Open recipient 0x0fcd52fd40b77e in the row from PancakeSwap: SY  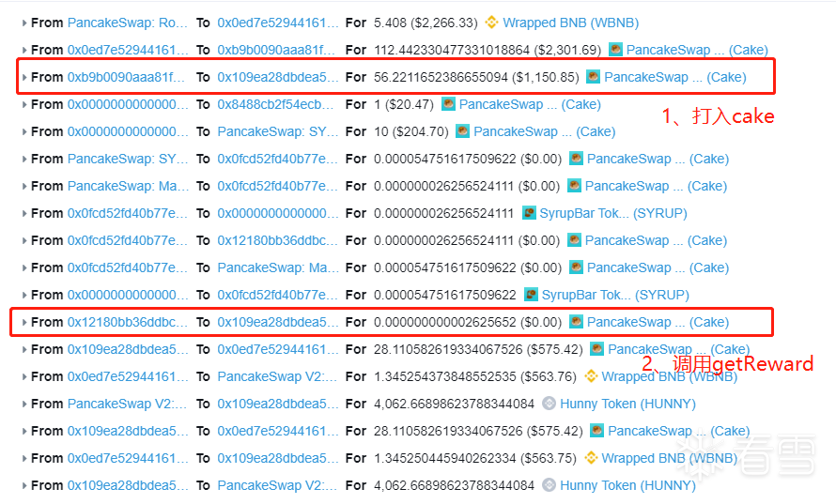click(278, 159)
